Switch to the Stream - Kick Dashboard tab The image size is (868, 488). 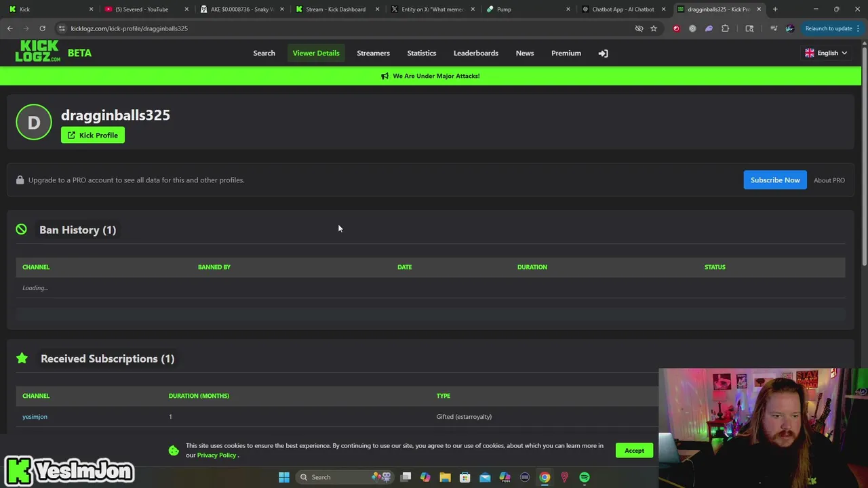click(x=337, y=9)
